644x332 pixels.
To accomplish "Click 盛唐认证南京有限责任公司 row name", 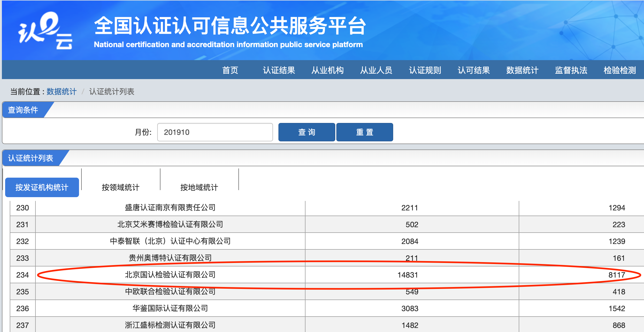I will pos(170,208).
